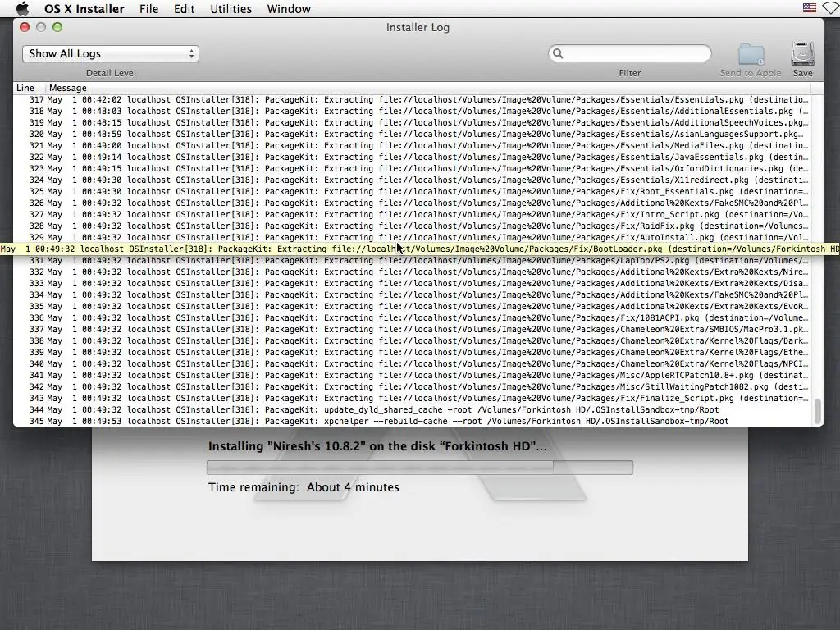
Task: Click the installation progress bar
Action: (420, 468)
